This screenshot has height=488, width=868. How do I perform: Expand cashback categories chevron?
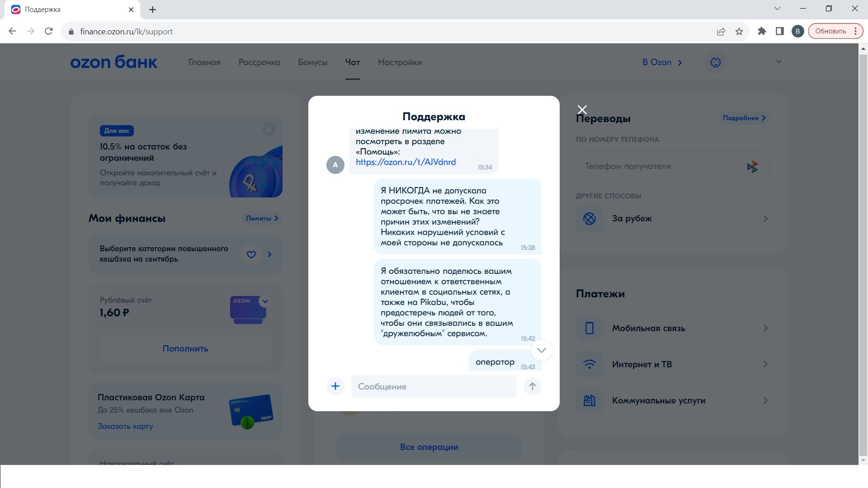tap(269, 254)
